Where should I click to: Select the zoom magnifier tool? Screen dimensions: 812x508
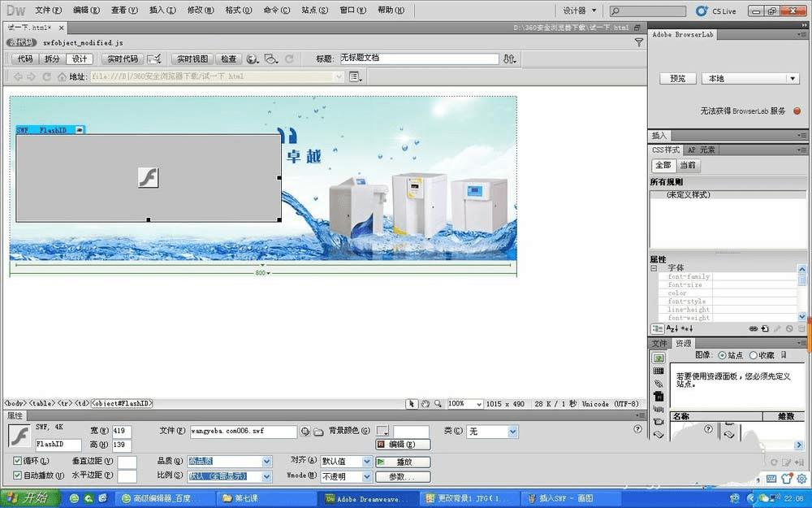(438, 403)
